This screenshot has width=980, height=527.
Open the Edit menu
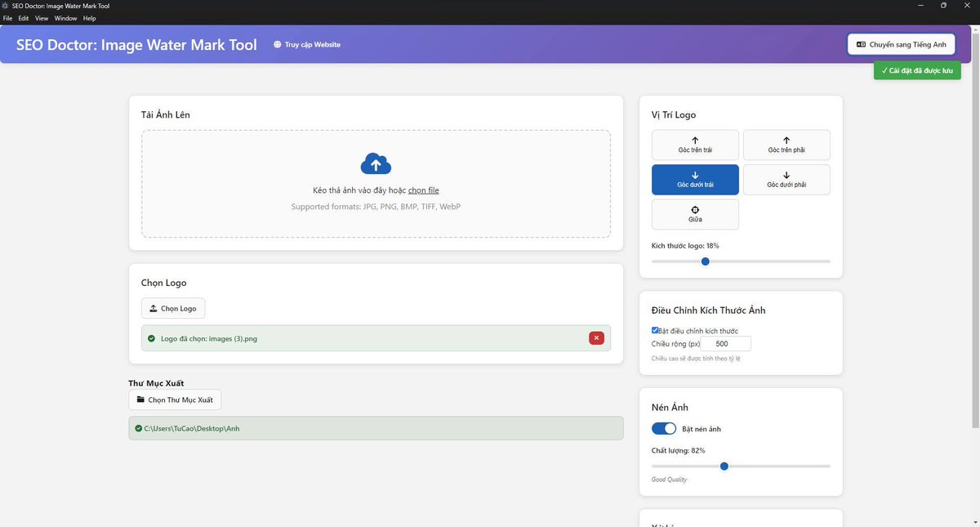click(x=24, y=18)
